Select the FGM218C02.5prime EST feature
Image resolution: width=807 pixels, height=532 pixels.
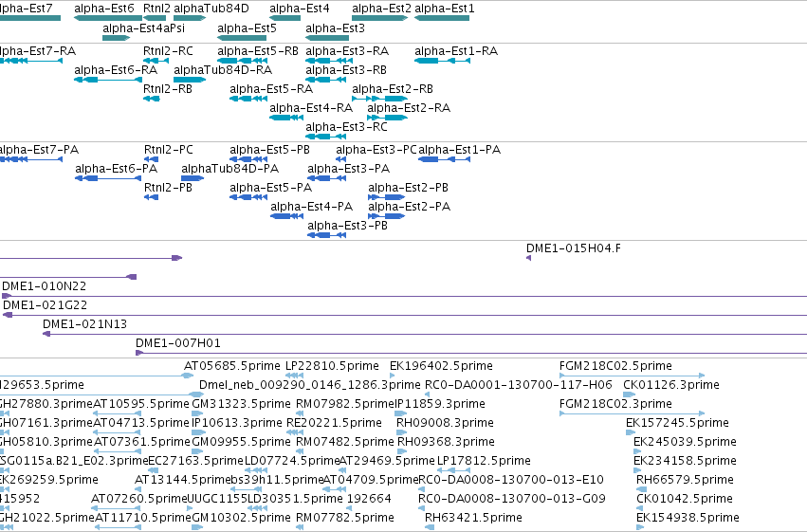pos(632,376)
